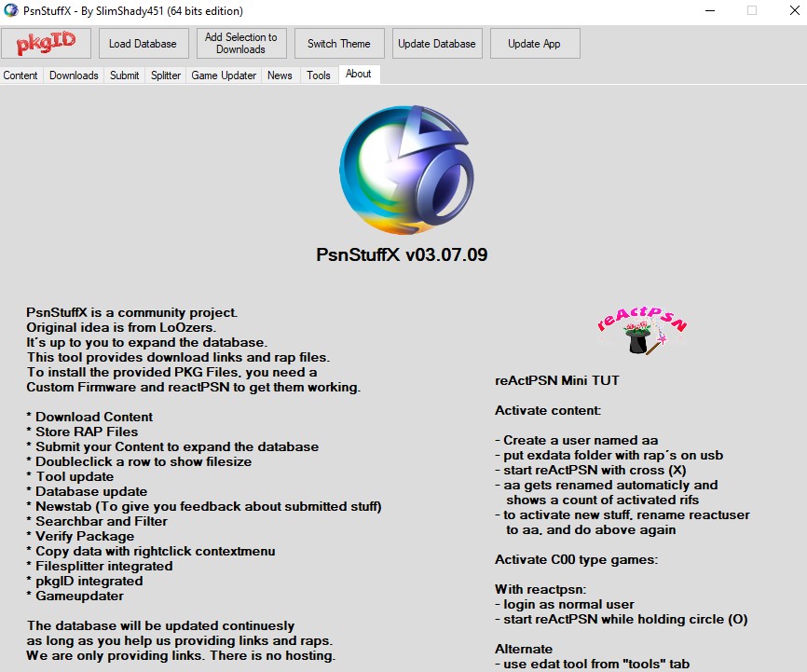Click 'Activate C00 type games:' heading

[x=577, y=560]
